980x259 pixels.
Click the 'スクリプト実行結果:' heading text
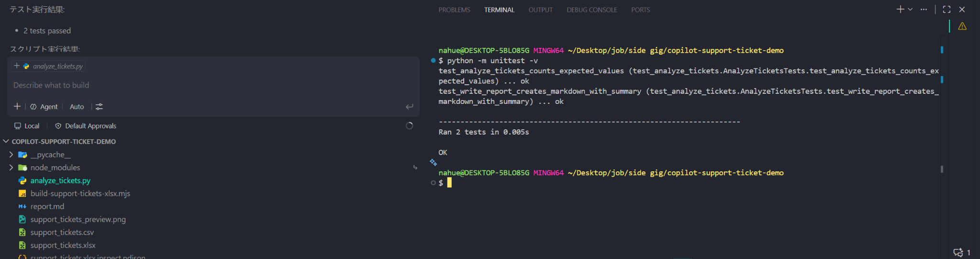pyautogui.click(x=45, y=49)
